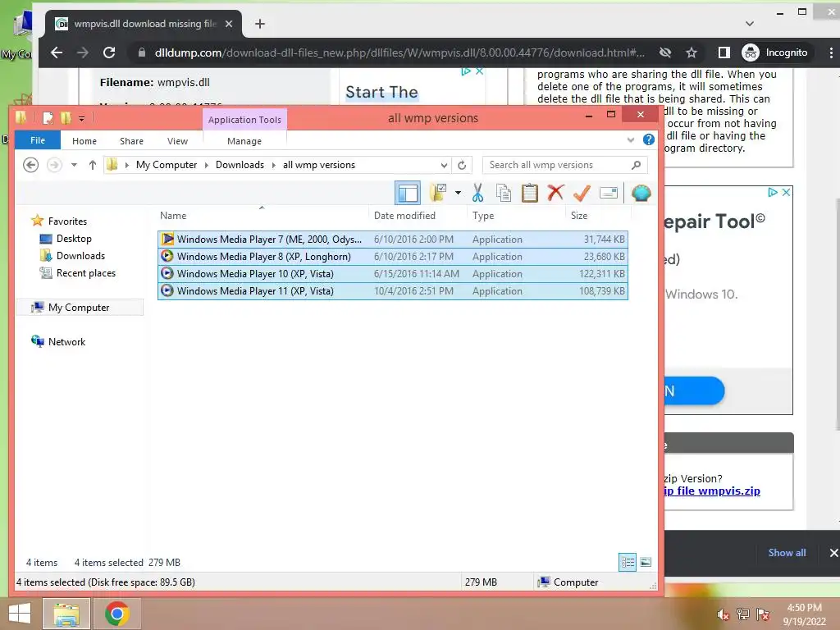
Task: Click the search magnifier icon in Explorer
Action: click(x=636, y=165)
